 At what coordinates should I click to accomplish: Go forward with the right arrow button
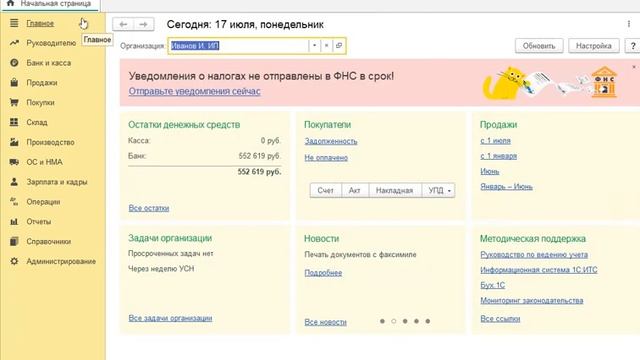pyautogui.click(x=143, y=24)
